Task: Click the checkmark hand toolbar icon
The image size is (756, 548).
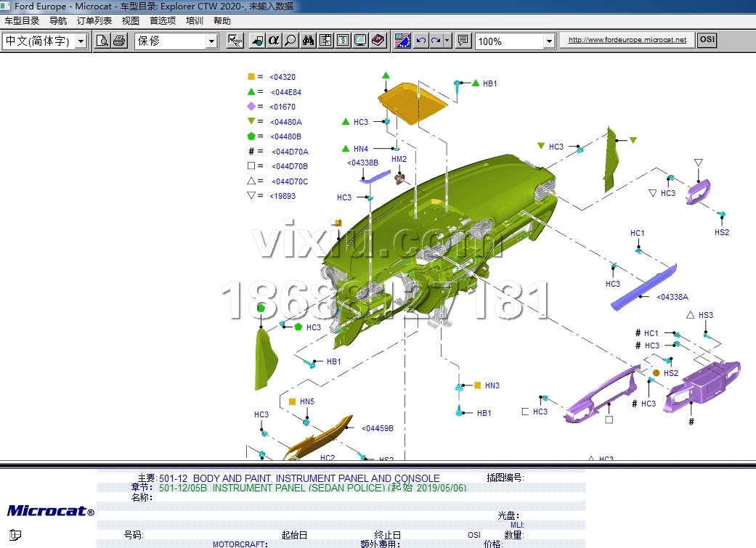Action: tap(235, 41)
